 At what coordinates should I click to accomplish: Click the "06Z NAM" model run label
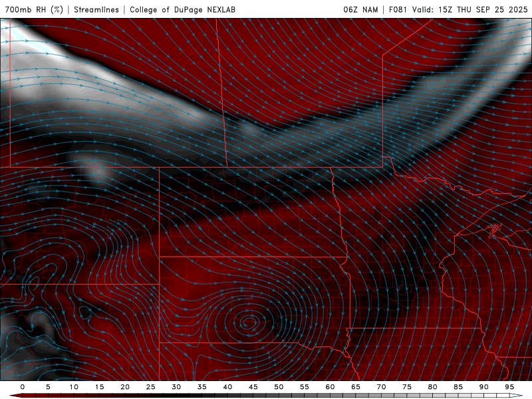[x=360, y=9]
